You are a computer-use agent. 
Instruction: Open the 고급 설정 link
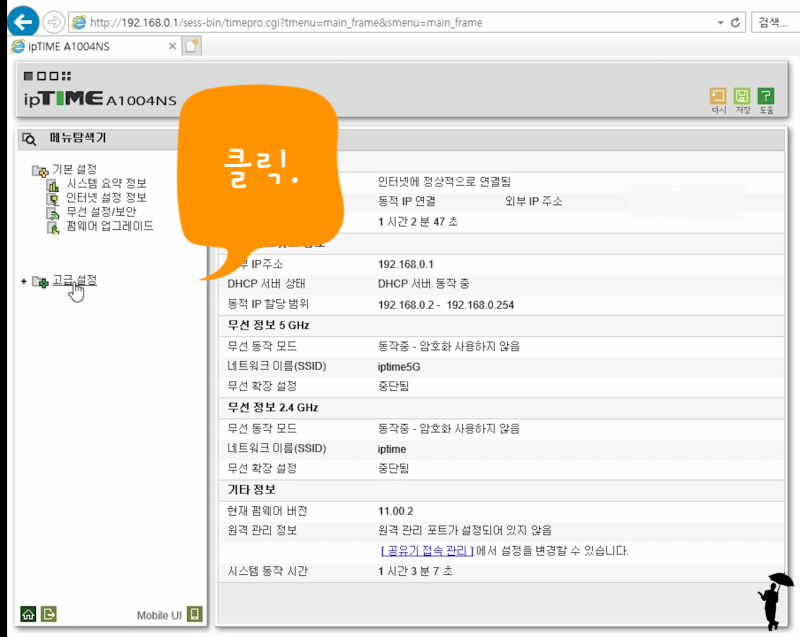(x=74, y=280)
